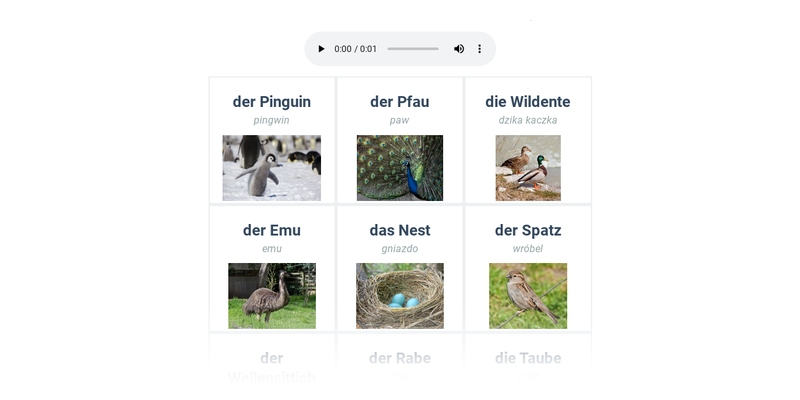
Task: Play the audio clip
Action: pos(321,49)
